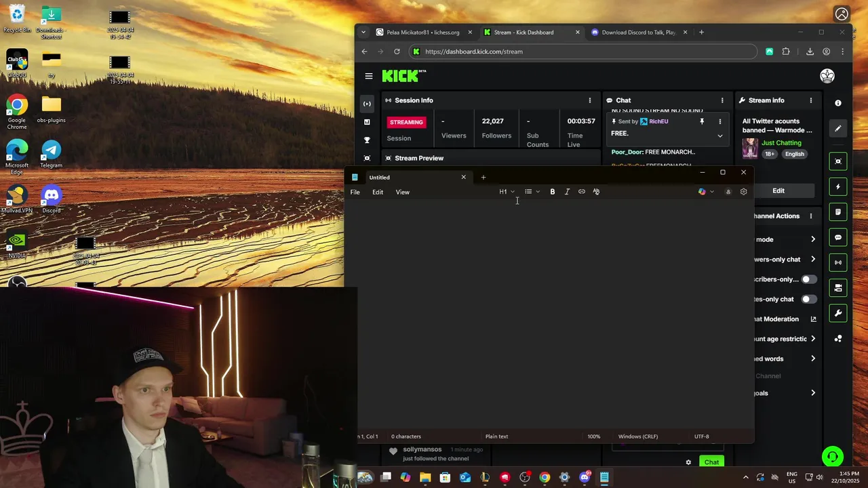The height and width of the screenshot is (488, 868).
Task: Select the Plain text status entry
Action: point(496,436)
